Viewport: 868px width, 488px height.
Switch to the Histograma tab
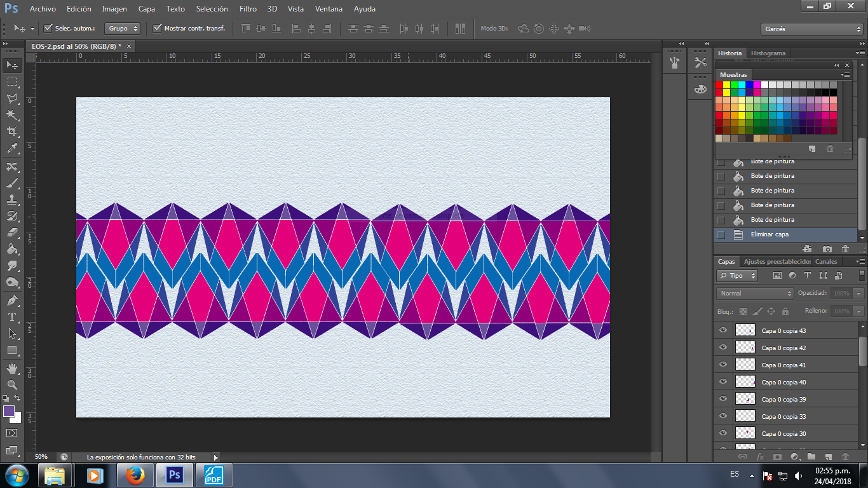(768, 53)
